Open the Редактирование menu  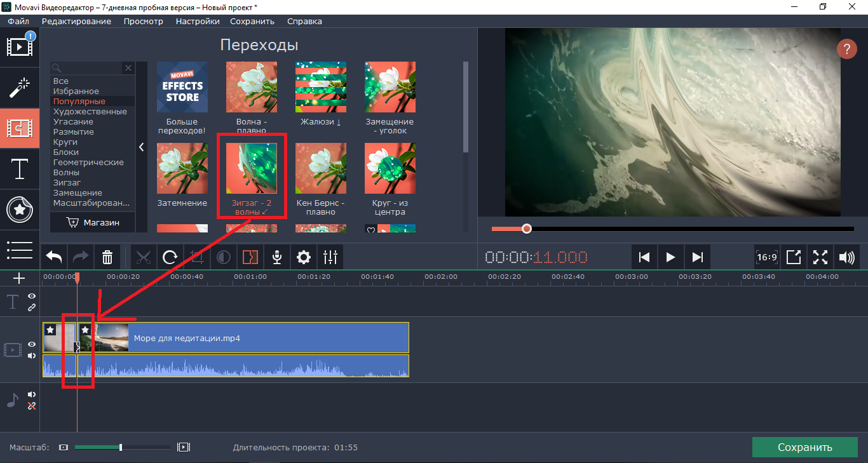tap(76, 21)
